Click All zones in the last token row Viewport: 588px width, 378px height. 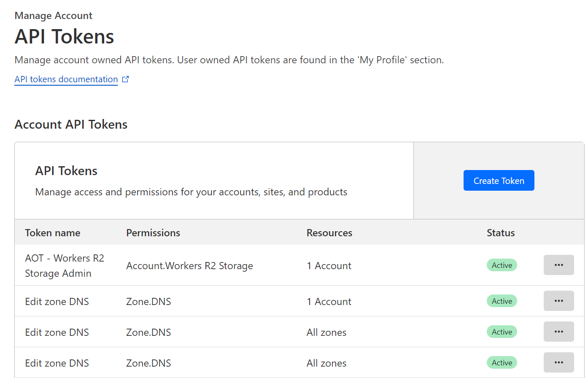[326, 363]
